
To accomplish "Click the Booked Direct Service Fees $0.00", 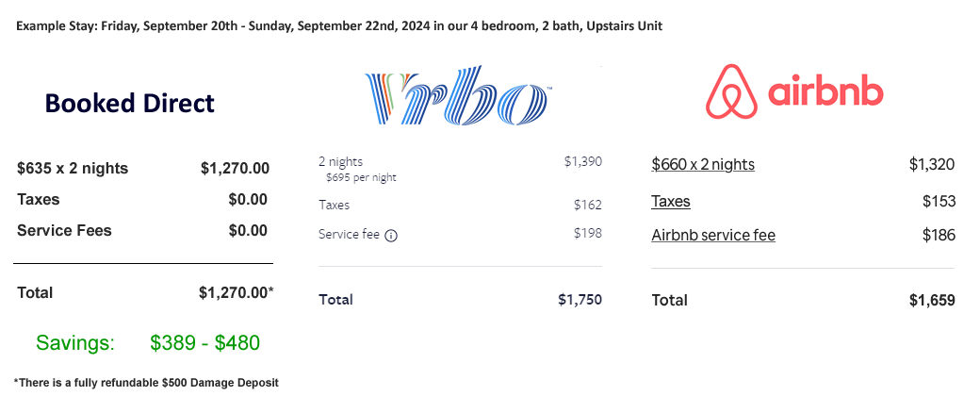I will pos(248,230).
